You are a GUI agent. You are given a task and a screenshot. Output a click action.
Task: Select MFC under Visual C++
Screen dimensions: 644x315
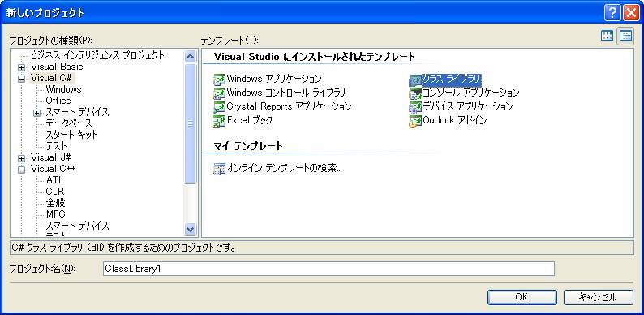55,214
